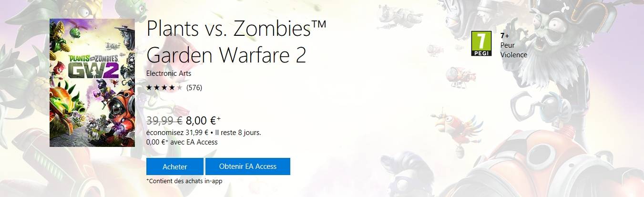
Task: Click the Peur content descriptor
Action: tap(508, 45)
